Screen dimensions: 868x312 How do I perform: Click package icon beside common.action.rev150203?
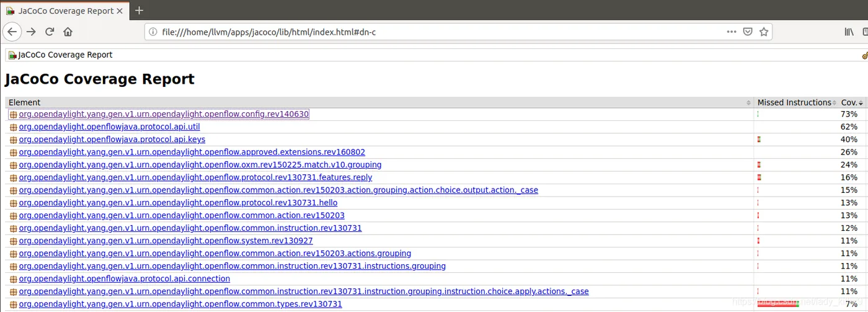click(14, 216)
